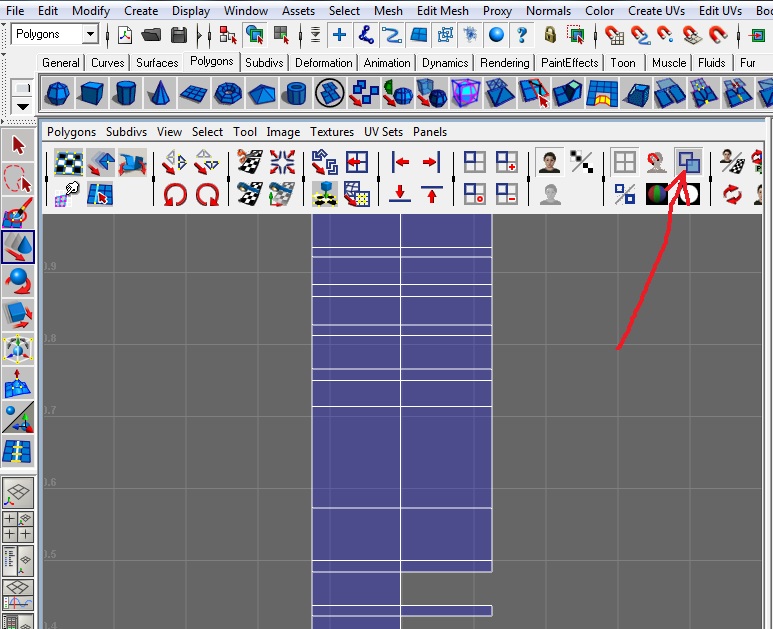Viewport: 773px width, 629px height.
Task: Select the Paint Selection tool in toolbox
Action: [x=18, y=212]
